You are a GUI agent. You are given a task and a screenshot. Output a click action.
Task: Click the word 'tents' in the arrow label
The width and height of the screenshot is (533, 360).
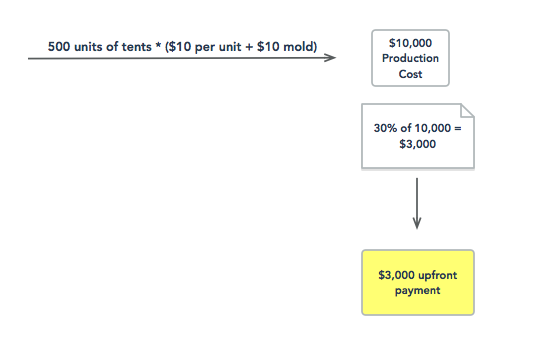point(137,47)
